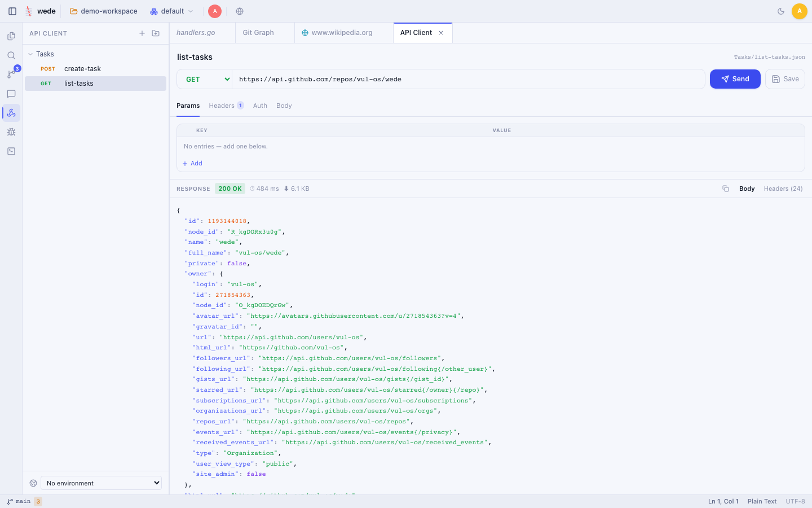The image size is (812, 508).
Task: Click Tasks/list-tasks.json path
Action: [x=769, y=57]
